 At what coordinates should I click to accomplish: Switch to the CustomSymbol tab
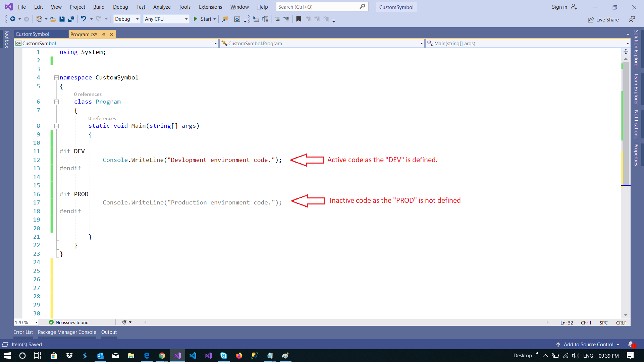(x=32, y=34)
